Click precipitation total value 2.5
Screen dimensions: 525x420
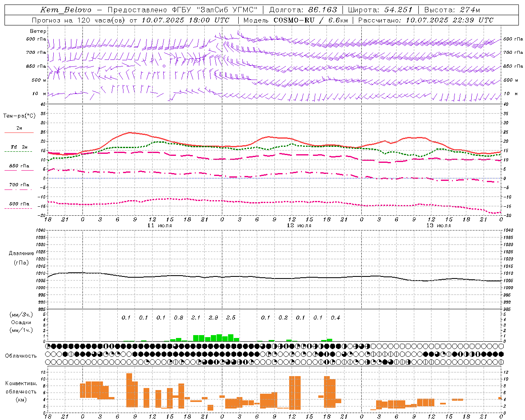pos(231,317)
